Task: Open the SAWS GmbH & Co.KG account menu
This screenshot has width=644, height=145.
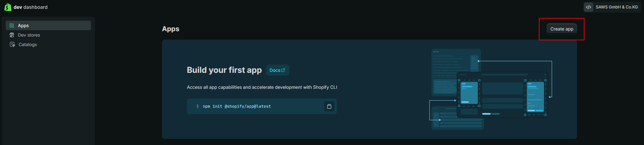Action: [x=612, y=7]
